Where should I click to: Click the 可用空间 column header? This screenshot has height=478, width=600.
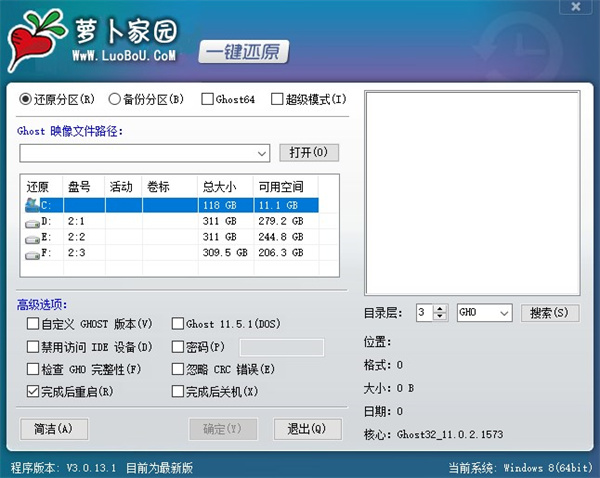[280, 186]
